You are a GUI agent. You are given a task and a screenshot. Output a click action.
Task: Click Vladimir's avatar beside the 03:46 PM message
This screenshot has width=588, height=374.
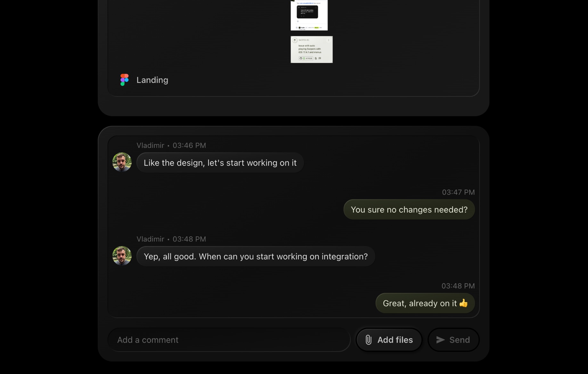(122, 162)
